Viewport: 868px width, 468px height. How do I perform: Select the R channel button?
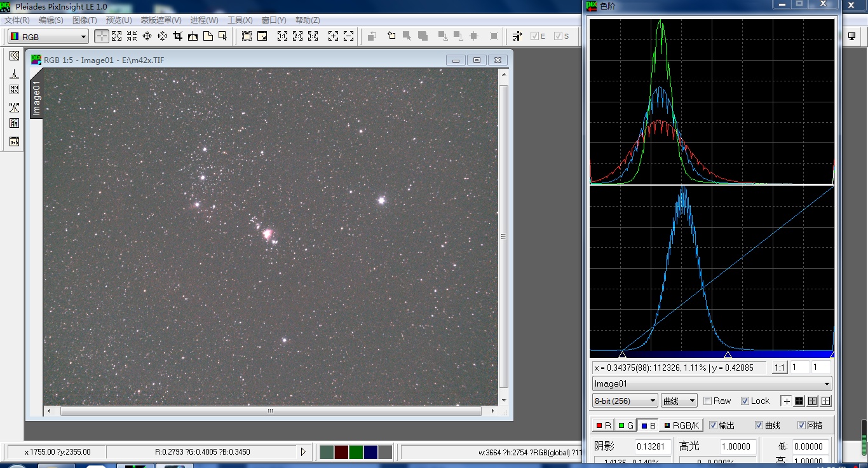pos(604,425)
